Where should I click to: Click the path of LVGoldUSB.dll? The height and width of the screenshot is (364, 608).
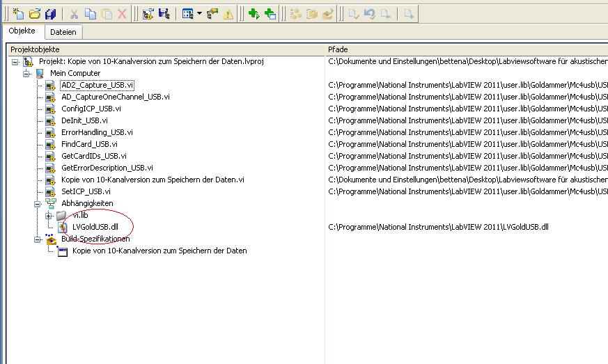(438, 227)
